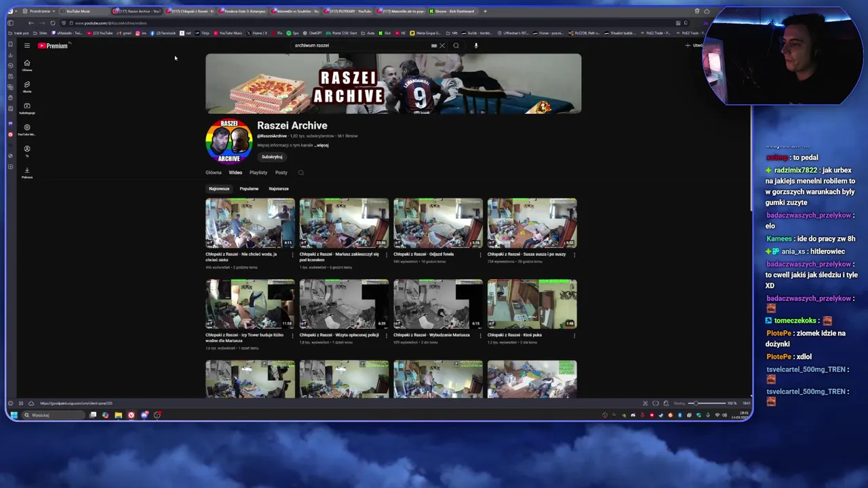
Task: Click the cloud icon in tab bar
Action: 707,11
